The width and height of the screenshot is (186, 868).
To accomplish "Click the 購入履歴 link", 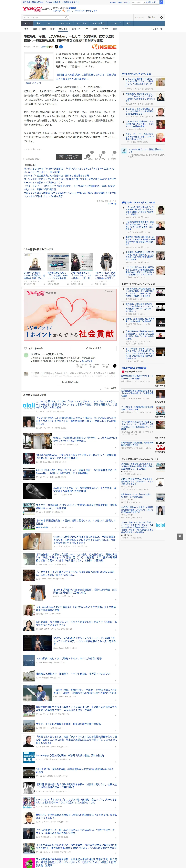I will pos(152,18).
